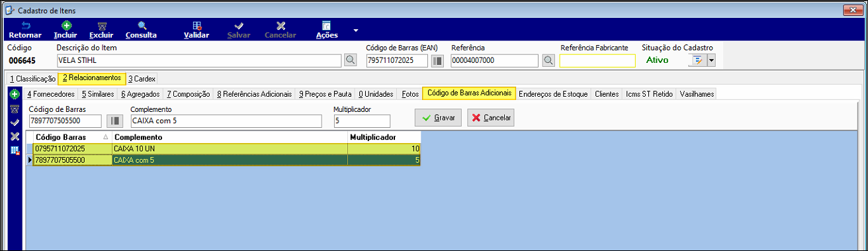This screenshot has width=868, height=251.
Task: Click the Retornar toolbar icon
Action: 25,30
